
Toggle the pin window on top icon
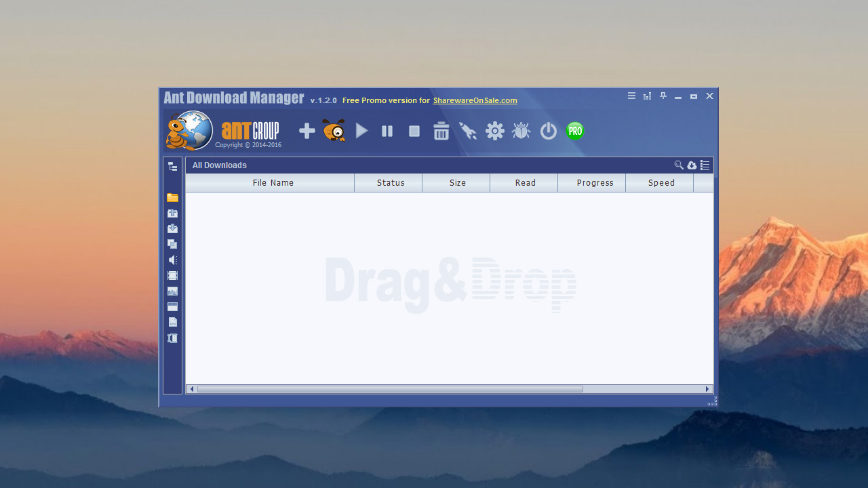[x=663, y=96]
